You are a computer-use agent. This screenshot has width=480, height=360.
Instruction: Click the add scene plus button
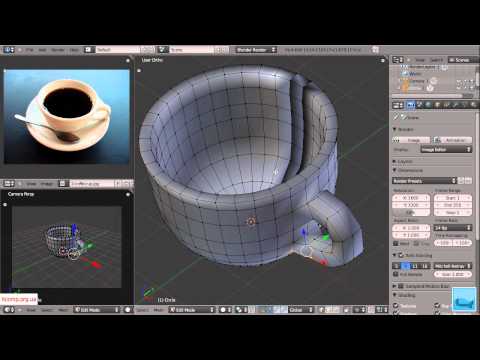click(x=218, y=50)
